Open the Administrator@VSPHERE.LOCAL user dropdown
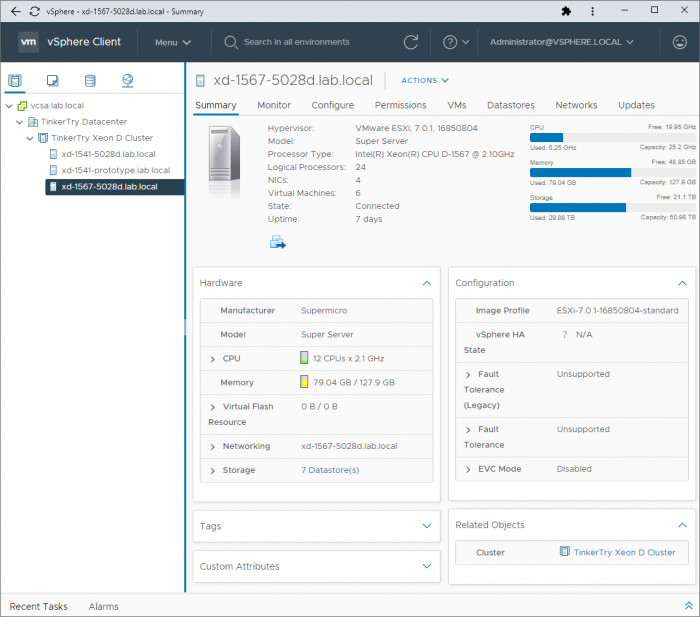 click(x=562, y=42)
